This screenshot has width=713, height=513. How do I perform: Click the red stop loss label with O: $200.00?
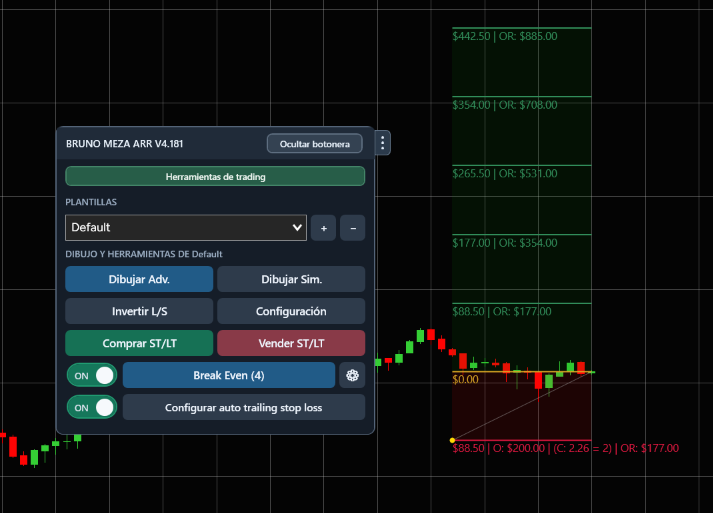click(566, 448)
